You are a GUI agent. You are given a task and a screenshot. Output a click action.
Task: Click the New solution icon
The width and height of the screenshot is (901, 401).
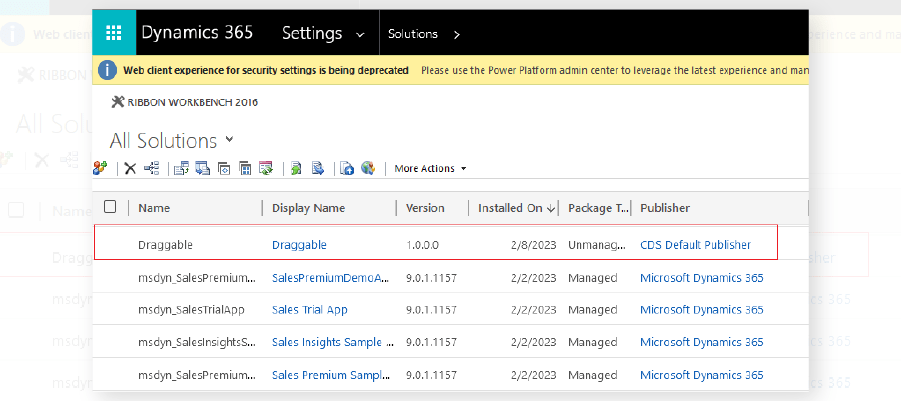click(x=100, y=168)
